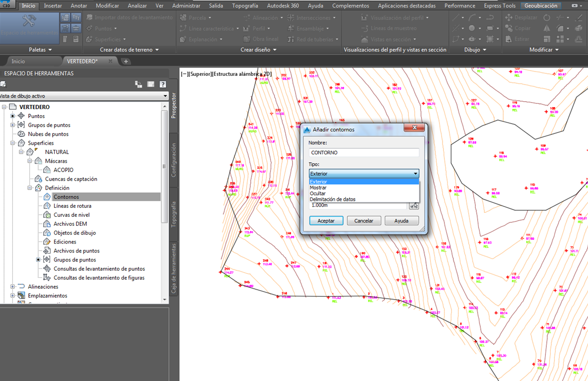Open the Vista de dibujo activo dropdown
588x381 pixels.
[x=166, y=96]
